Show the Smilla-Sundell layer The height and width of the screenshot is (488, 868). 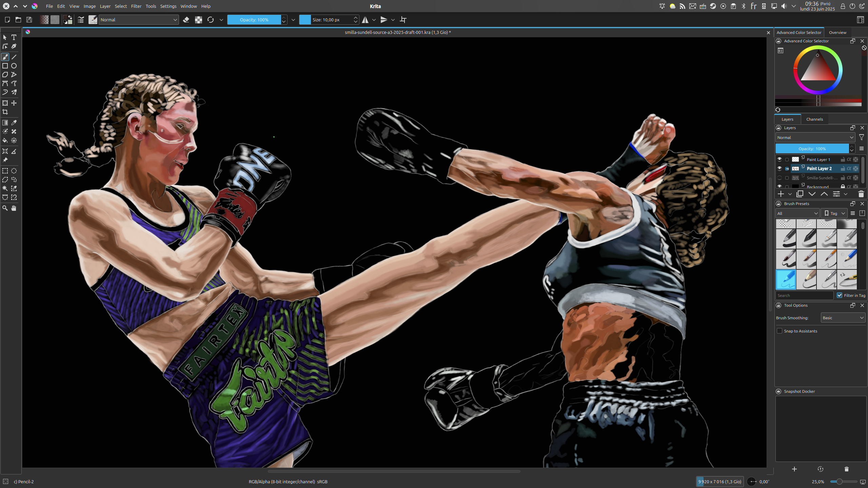coord(780,178)
